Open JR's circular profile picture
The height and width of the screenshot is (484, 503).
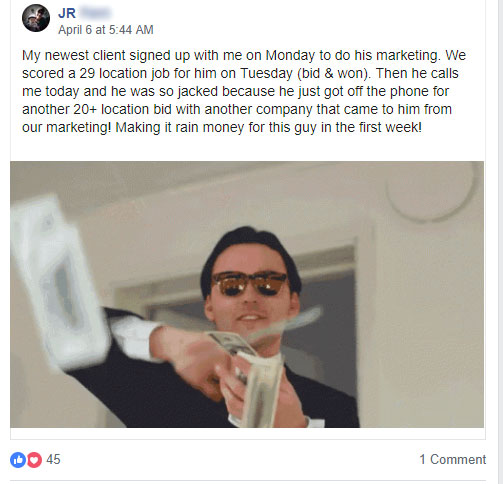coord(36,18)
